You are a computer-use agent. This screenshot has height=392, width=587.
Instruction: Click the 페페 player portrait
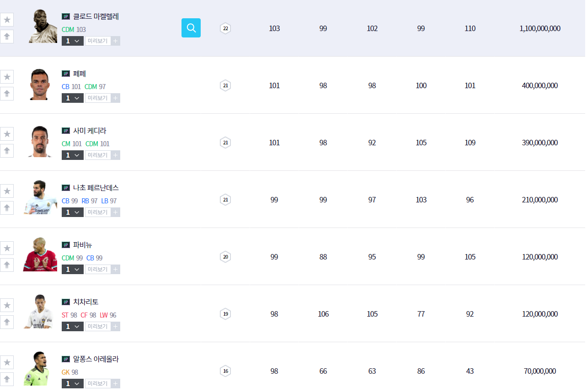(40, 84)
